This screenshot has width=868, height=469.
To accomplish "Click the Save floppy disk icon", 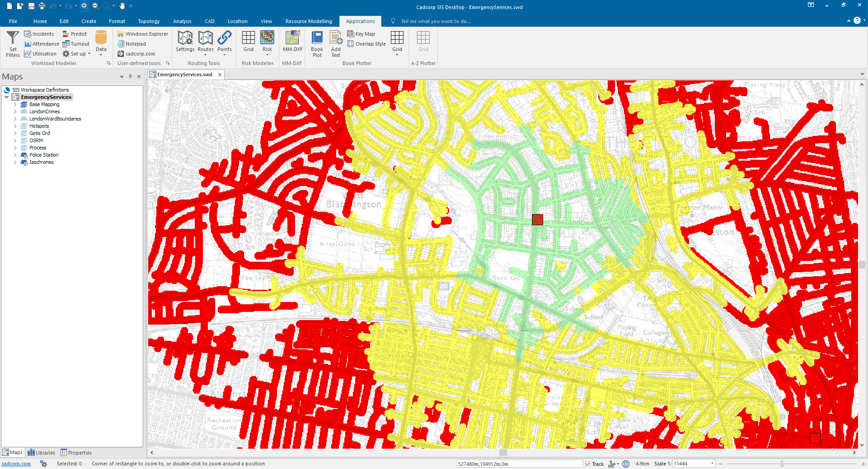I will (31, 6).
